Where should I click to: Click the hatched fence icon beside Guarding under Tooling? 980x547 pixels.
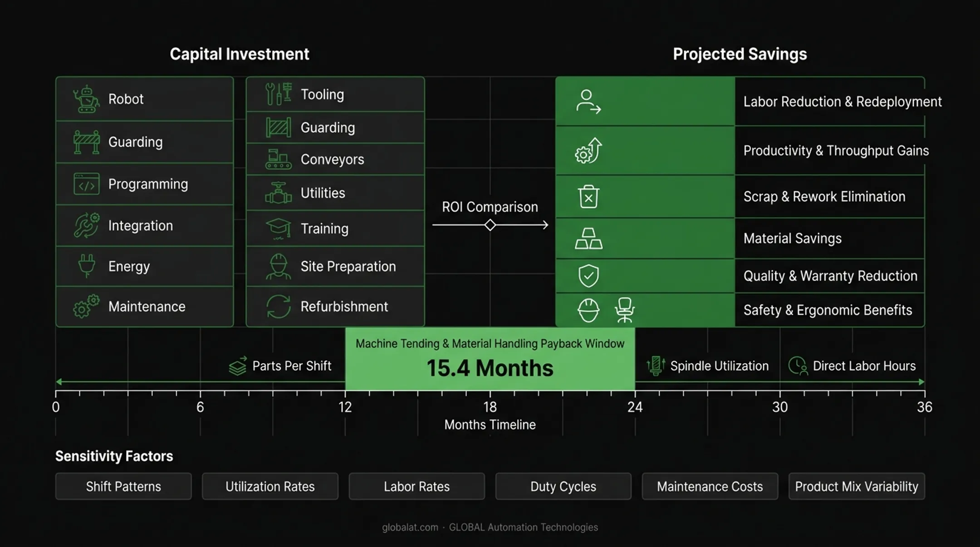278,127
